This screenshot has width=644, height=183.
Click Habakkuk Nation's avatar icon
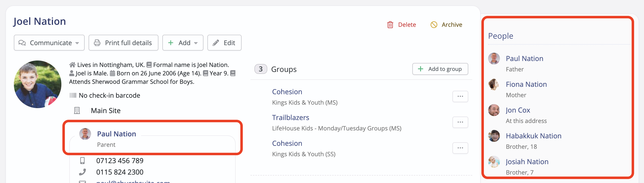pos(494,136)
